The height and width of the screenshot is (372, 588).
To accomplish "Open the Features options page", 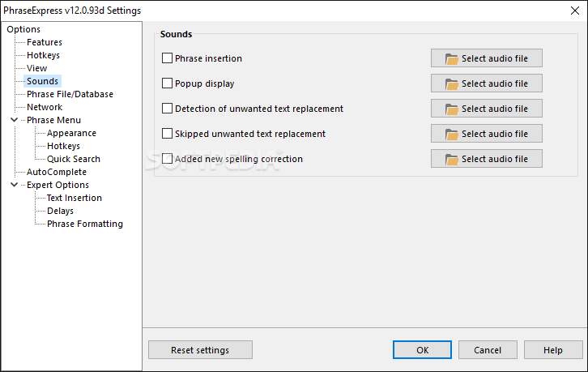I will [x=45, y=42].
